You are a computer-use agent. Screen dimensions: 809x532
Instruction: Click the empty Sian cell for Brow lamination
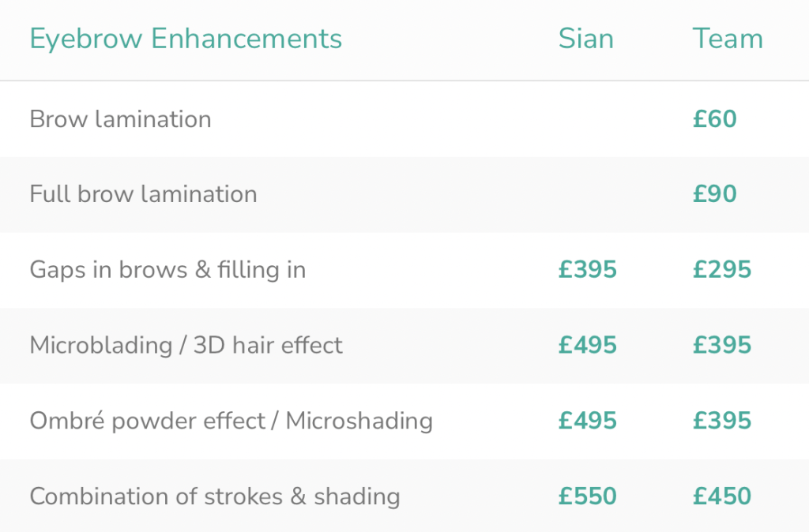587,119
